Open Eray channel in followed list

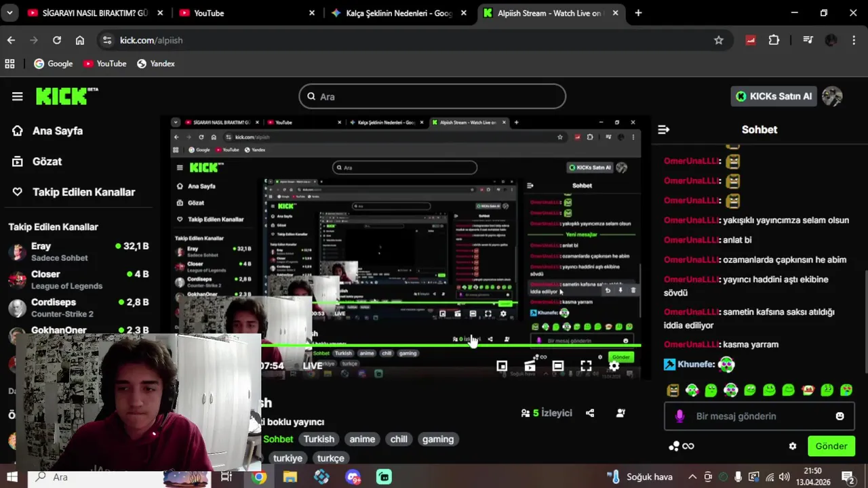click(x=78, y=251)
